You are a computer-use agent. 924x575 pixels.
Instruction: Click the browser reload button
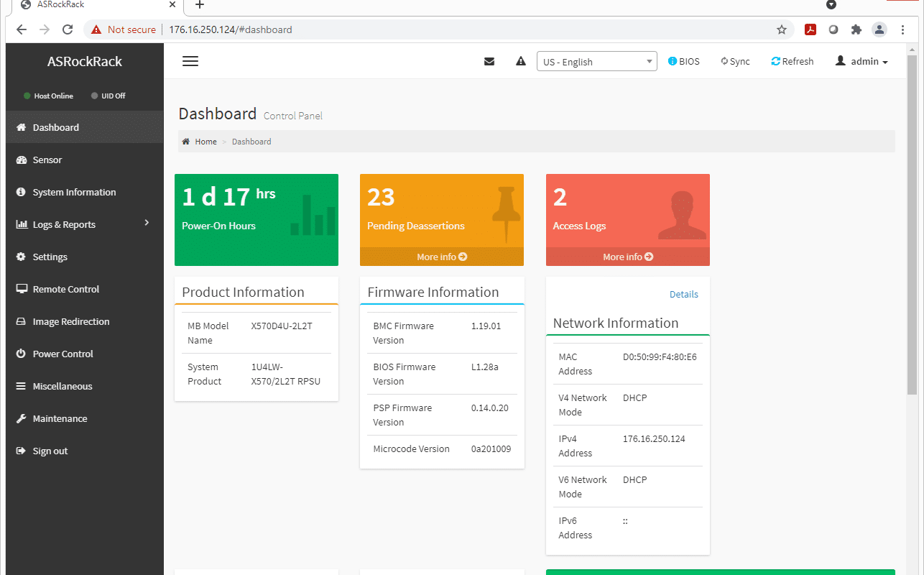coord(68,29)
